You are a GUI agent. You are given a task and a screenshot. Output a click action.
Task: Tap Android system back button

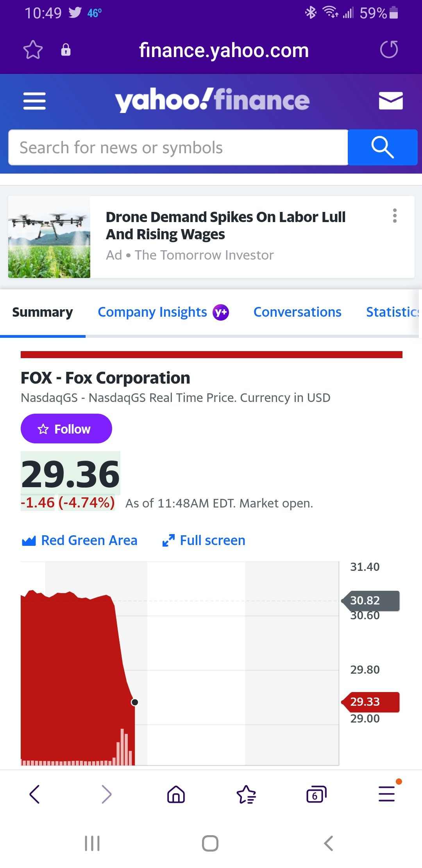point(329,843)
